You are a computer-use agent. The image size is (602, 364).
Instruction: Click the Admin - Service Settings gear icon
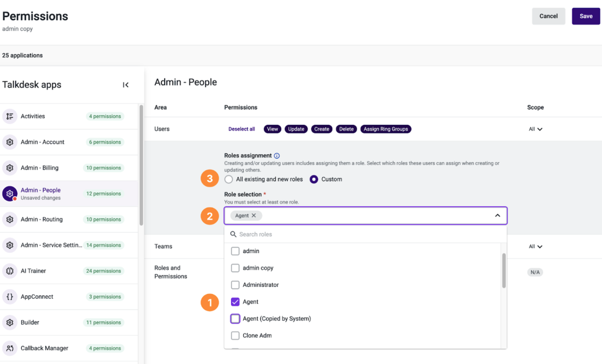(x=10, y=245)
